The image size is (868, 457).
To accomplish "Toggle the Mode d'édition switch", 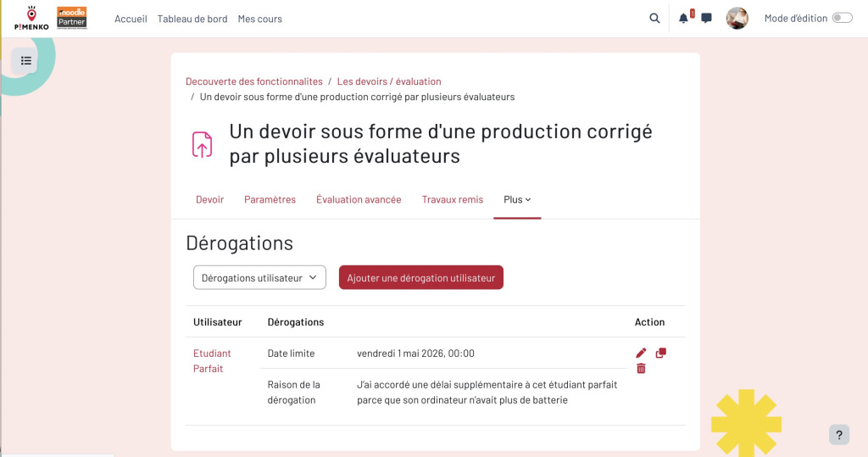I will pyautogui.click(x=842, y=19).
